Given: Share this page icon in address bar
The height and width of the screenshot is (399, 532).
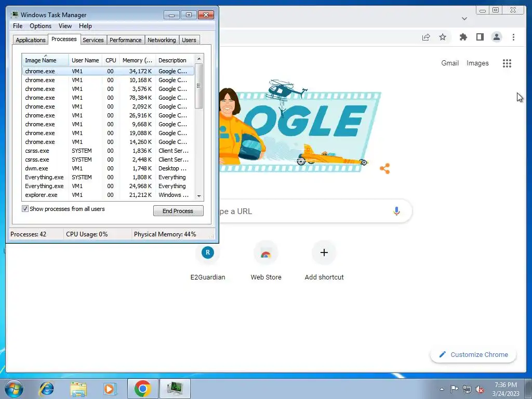Looking at the screenshot, I should pos(426,37).
